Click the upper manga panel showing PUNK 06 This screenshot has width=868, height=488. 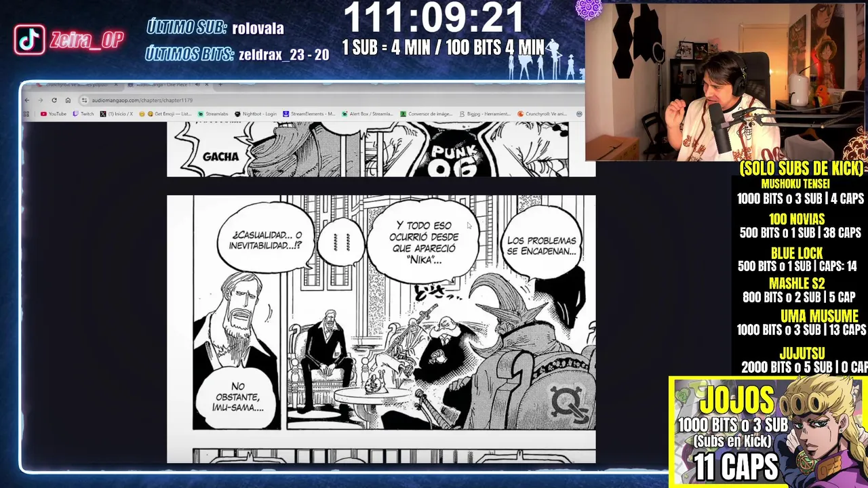pos(381,150)
